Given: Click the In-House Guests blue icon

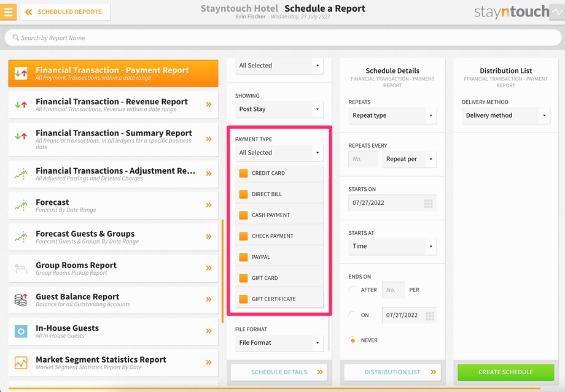Looking at the screenshot, I should pyautogui.click(x=21, y=331).
